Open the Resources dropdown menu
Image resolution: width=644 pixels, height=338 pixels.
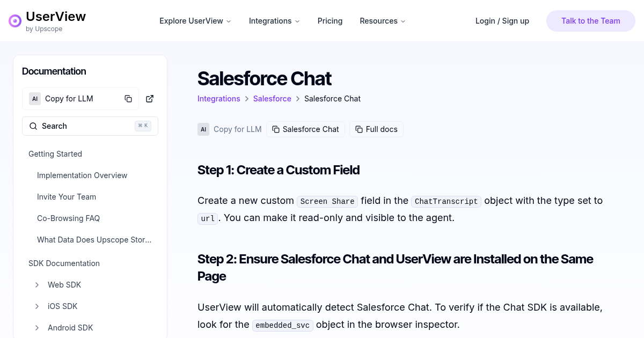[x=383, y=21]
